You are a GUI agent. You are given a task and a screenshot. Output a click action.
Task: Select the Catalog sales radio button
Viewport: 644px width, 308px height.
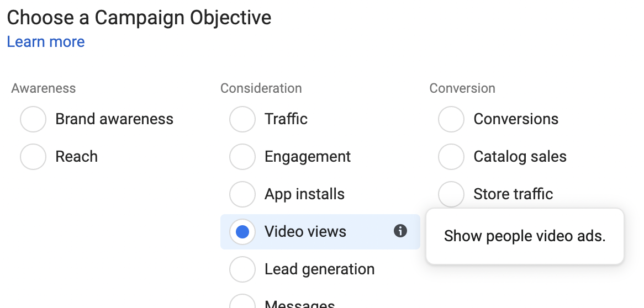point(451,157)
